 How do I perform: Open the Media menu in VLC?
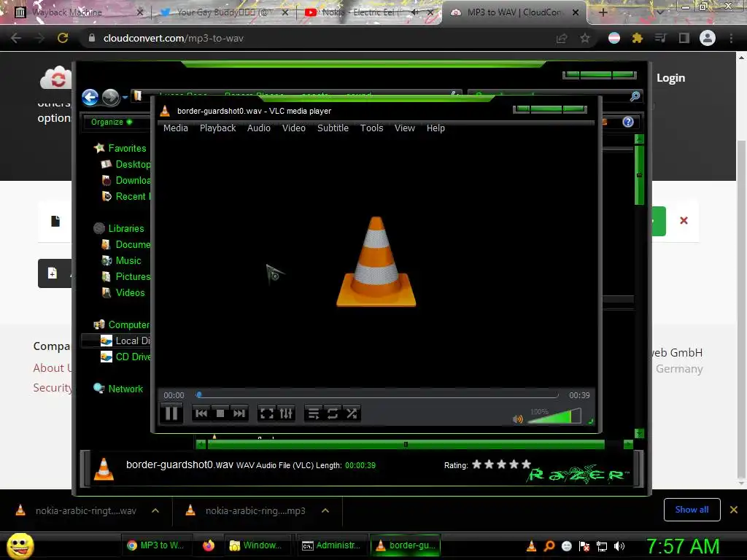point(175,128)
